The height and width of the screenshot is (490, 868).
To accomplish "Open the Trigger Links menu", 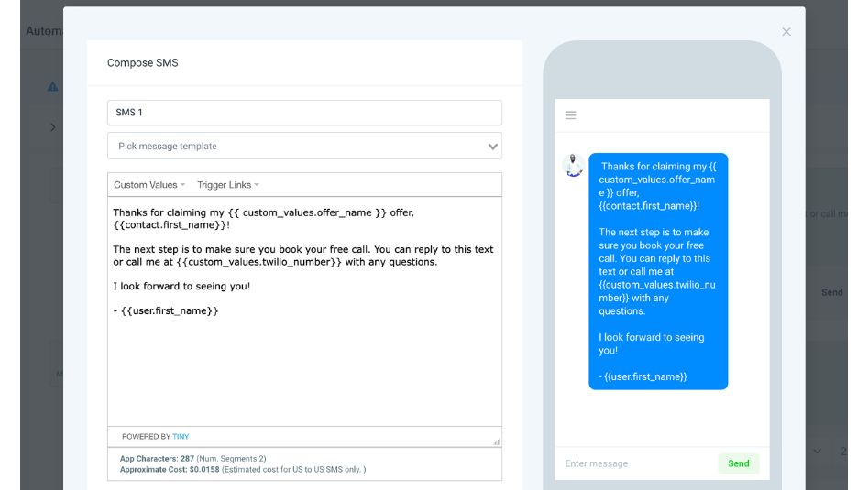I will [228, 185].
